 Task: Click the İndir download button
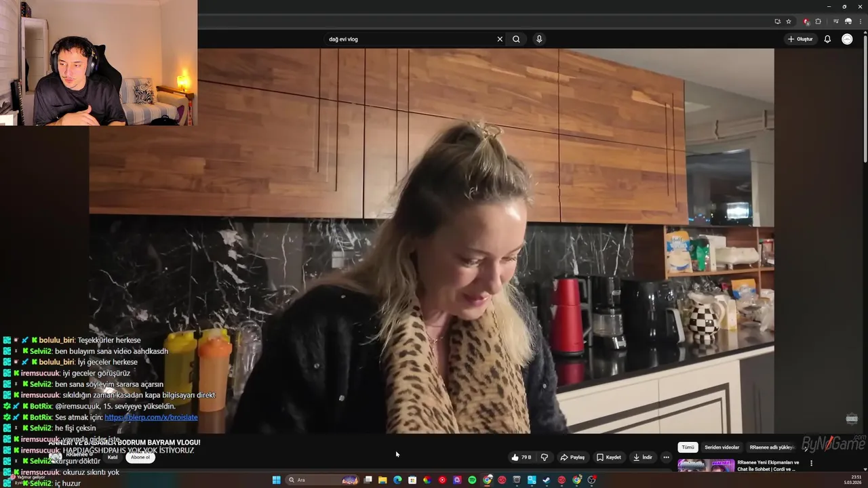pyautogui.click(x=643, y=457)
